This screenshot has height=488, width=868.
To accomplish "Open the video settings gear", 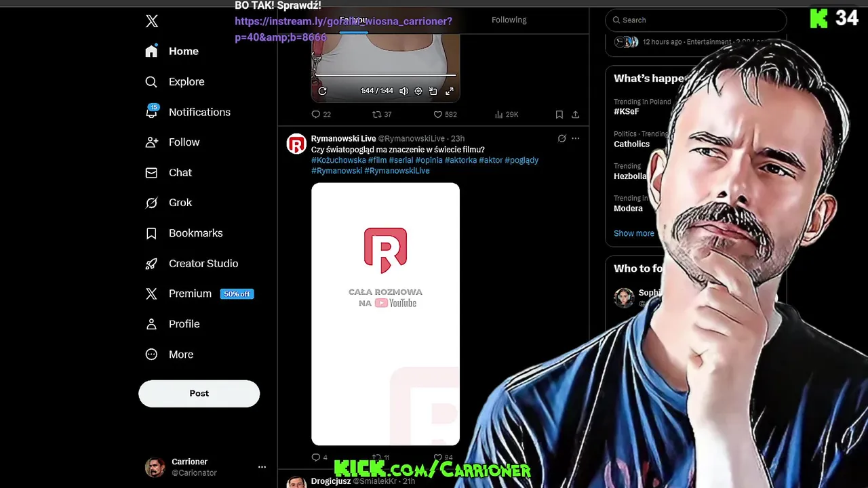I will [418, 91].
